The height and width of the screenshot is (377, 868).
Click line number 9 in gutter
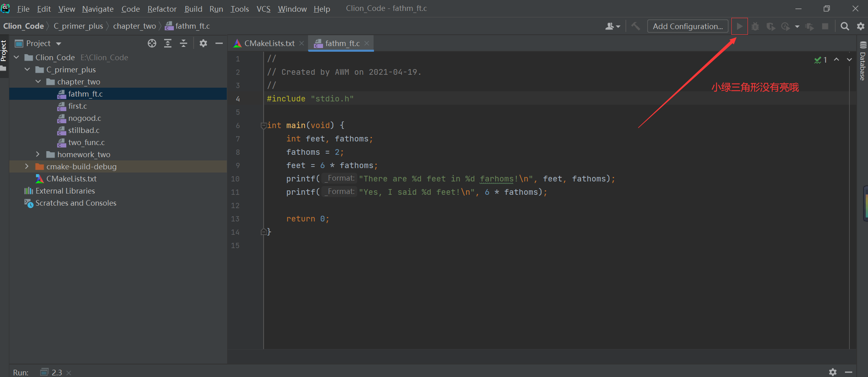pyautogui.click(x=238, y=166)
